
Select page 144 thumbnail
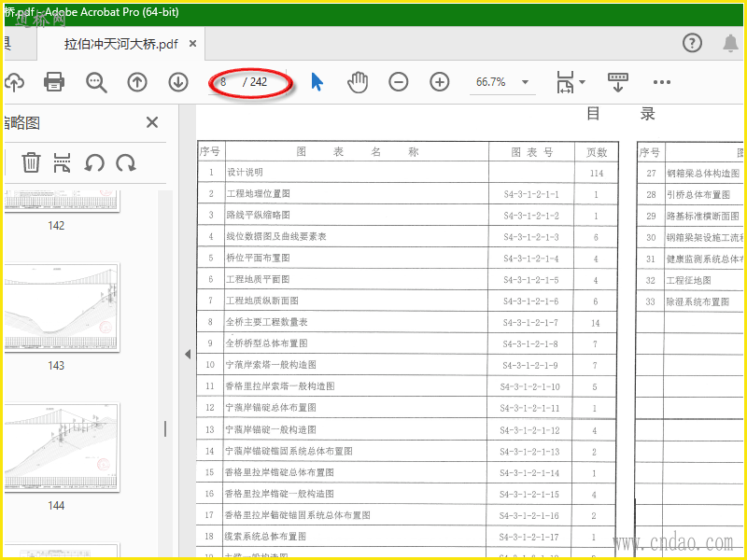62,448
